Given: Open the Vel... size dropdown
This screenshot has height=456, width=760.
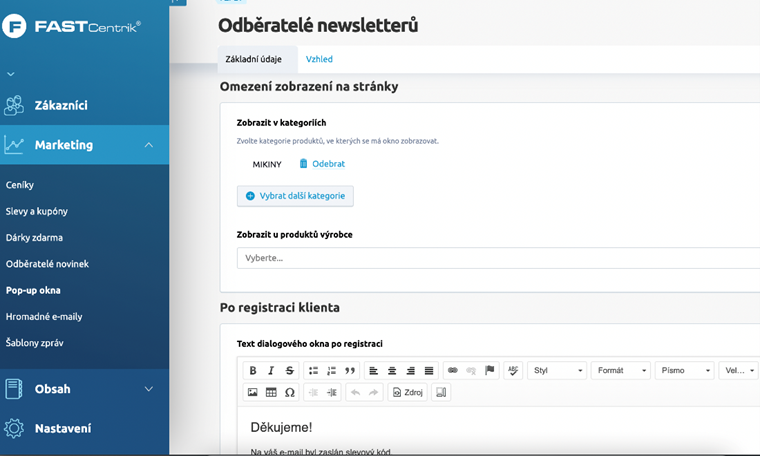Looking at the screenshot, I should (739, 371).
